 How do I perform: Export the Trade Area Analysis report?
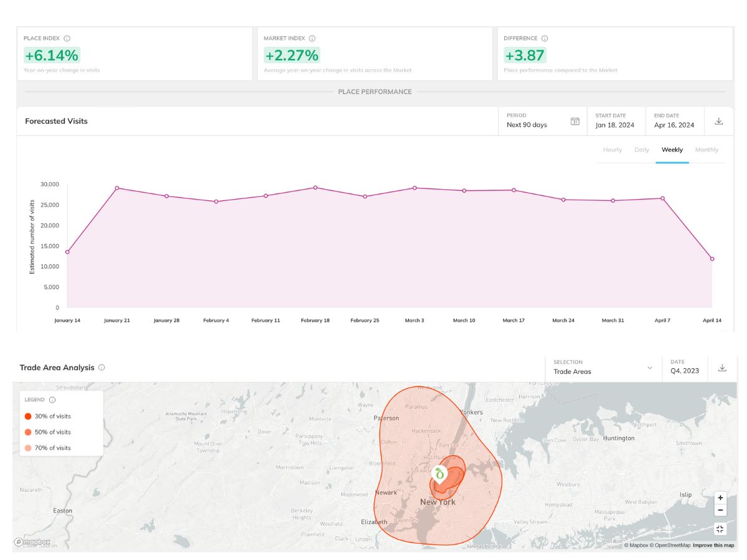(722, 368)
